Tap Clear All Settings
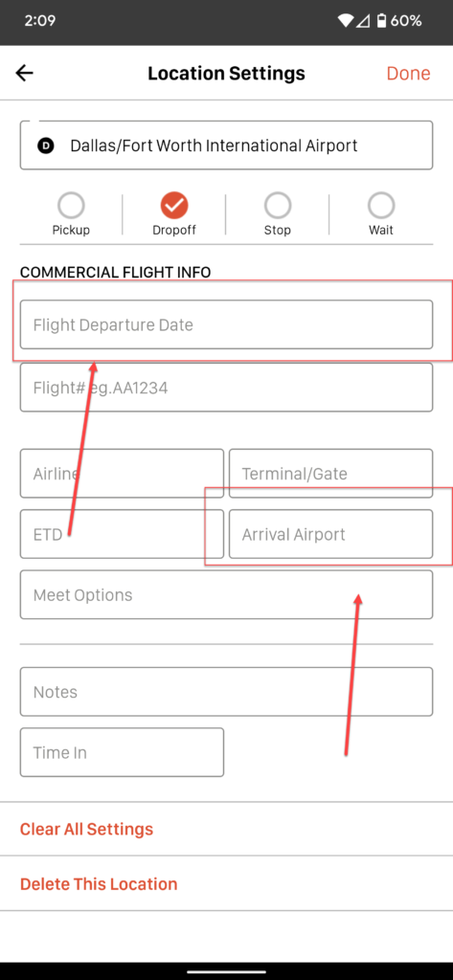 click(x=86, y=830)
